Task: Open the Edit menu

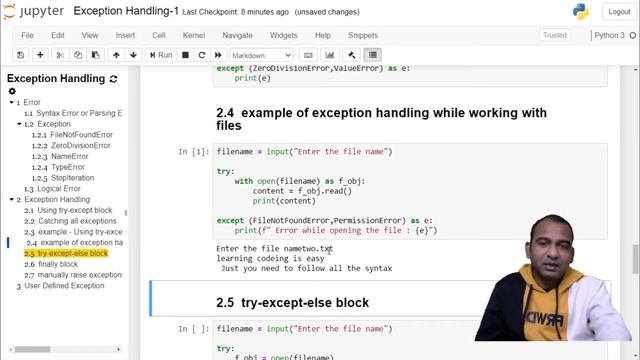Action: click(58, 36)
